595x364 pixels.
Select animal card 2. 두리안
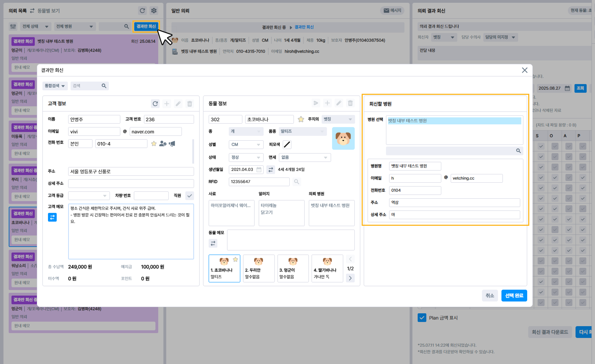coord(259,268)
